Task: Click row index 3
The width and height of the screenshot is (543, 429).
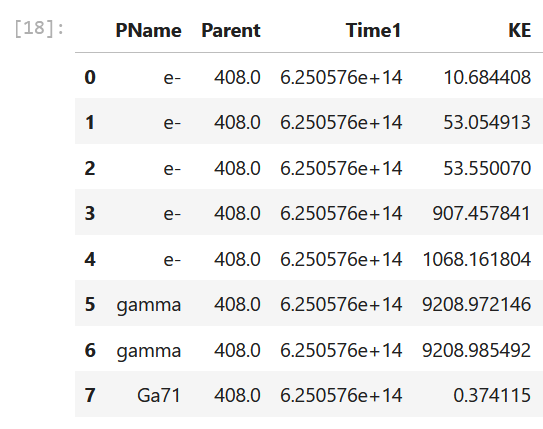Action: [x=90, y=213]
